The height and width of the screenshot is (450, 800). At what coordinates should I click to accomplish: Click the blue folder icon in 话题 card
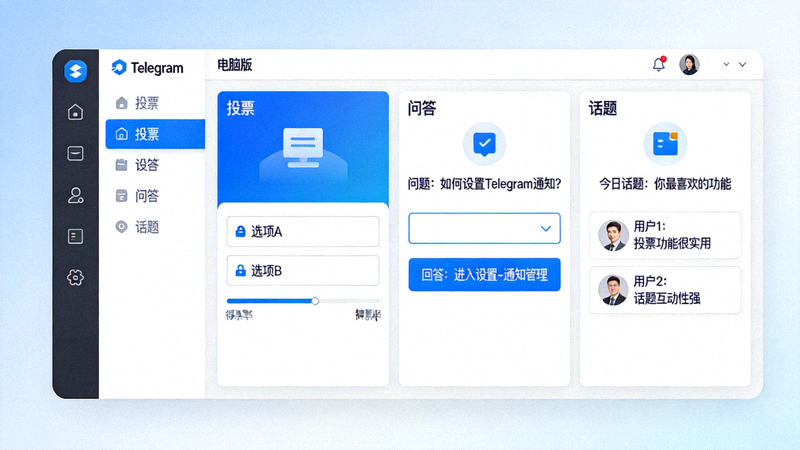pyautogui.click(x=665, y=144)
